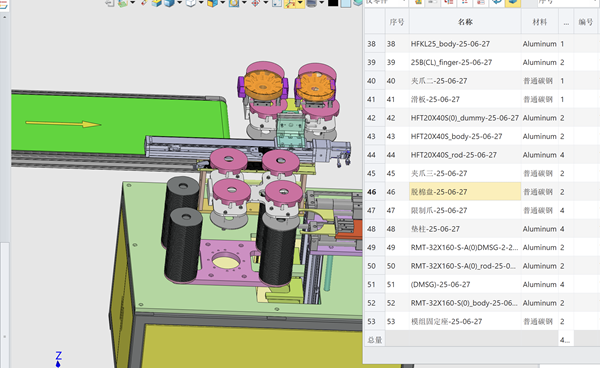The width and height of the screenshot is (600, 368).
Task: Click the yellow-topped cube view icon
Action: (x=156, y=3)
